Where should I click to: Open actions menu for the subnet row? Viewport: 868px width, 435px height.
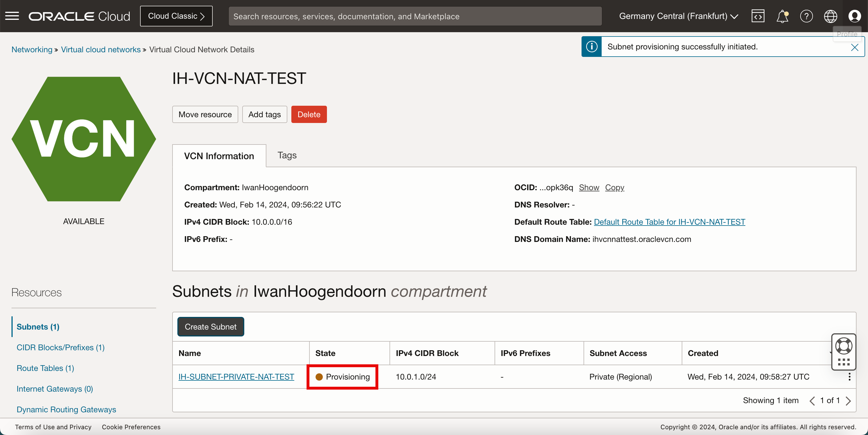pos(849,377)
